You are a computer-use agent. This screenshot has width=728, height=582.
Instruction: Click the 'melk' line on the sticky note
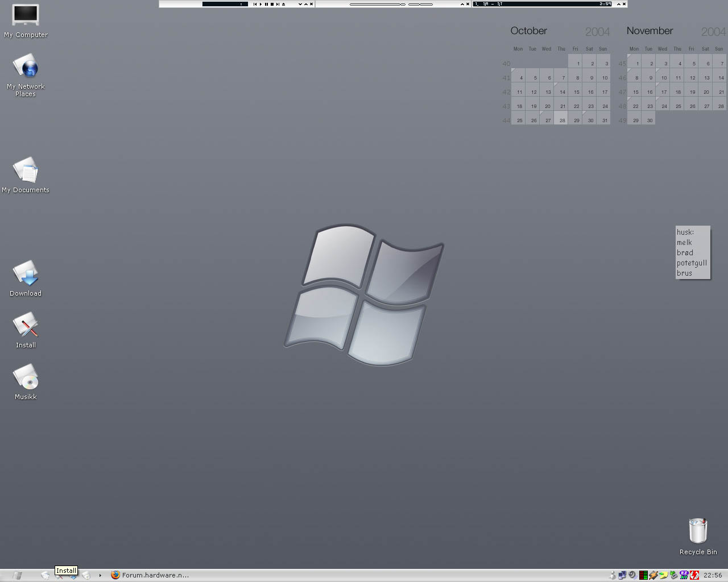point(684,242)
